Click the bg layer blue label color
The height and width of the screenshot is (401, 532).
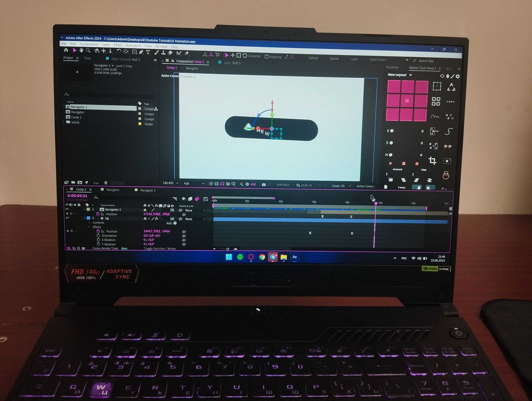[88, 218]
